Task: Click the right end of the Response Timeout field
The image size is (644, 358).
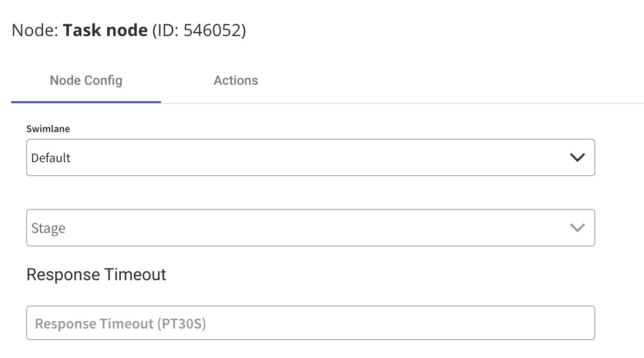Action: (x=576, y=323)
